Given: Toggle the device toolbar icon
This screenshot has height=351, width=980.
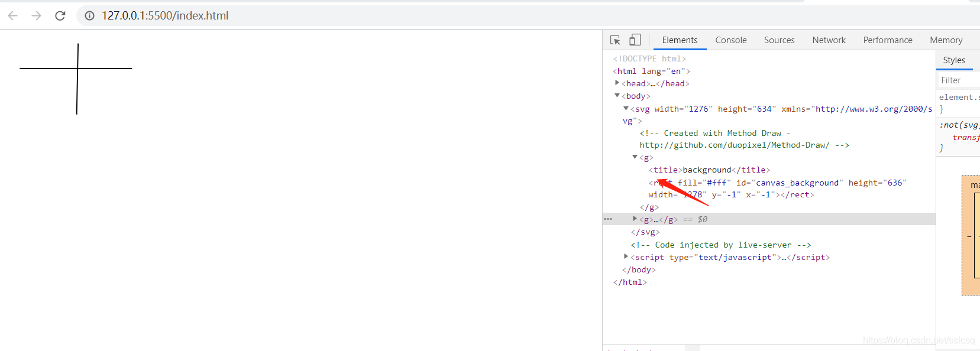Looking at the screenshot, I should point(635,40).
